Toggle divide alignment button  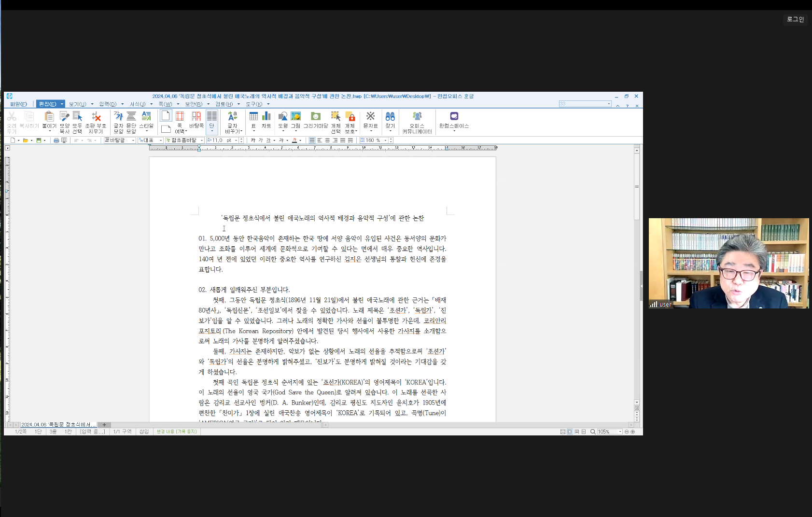(350, 140)
